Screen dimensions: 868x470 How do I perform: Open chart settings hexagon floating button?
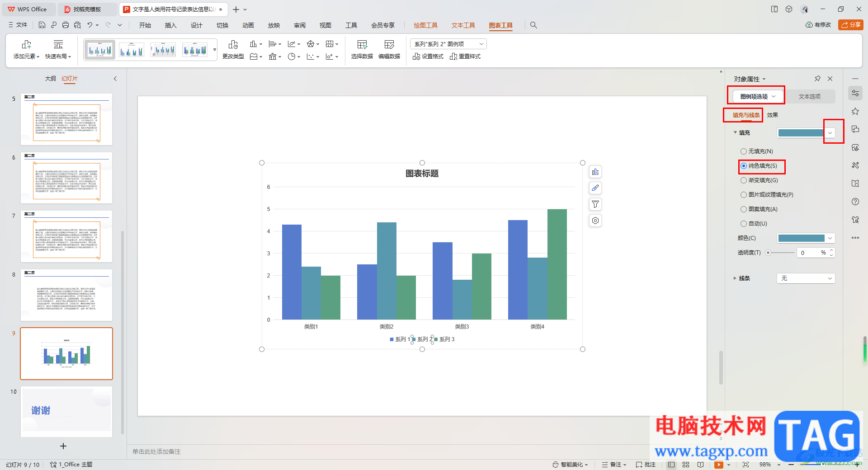point(595,221)
